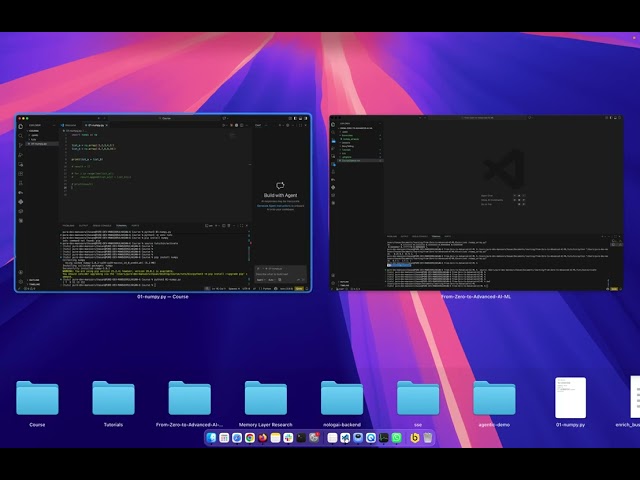Open the Course folder stack

click(x=37, y=398)
